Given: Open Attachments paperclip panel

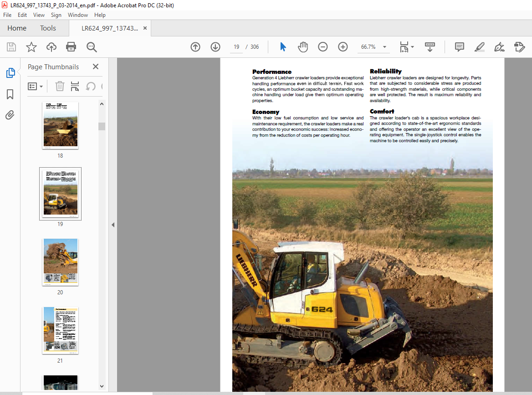Looking at the screenshot, I should click(x=10, y=115).
